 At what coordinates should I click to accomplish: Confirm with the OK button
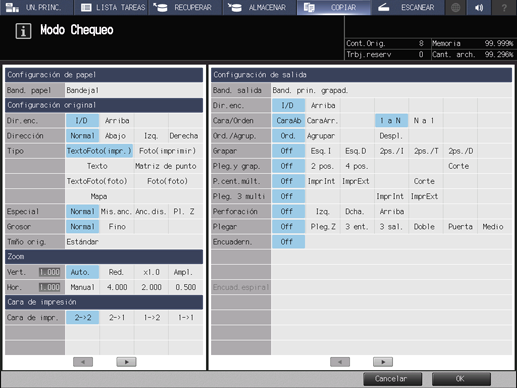tap(461, 379)
